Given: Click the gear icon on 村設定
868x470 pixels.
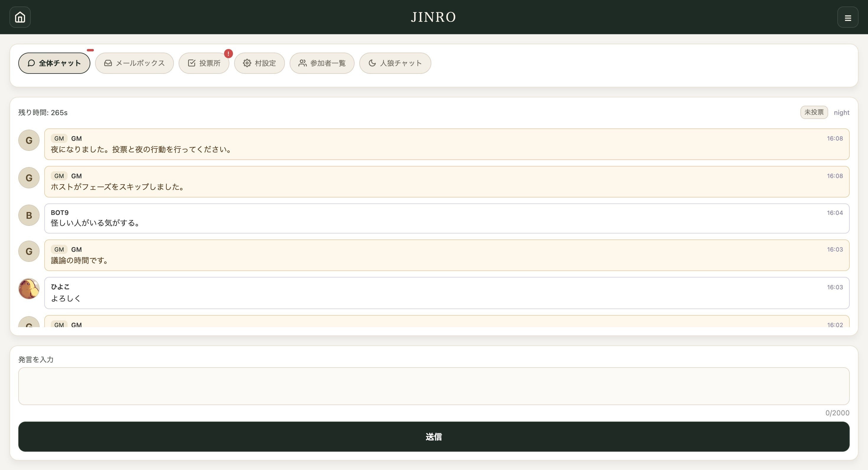Looking at the screenshot, I should [247, 63].
